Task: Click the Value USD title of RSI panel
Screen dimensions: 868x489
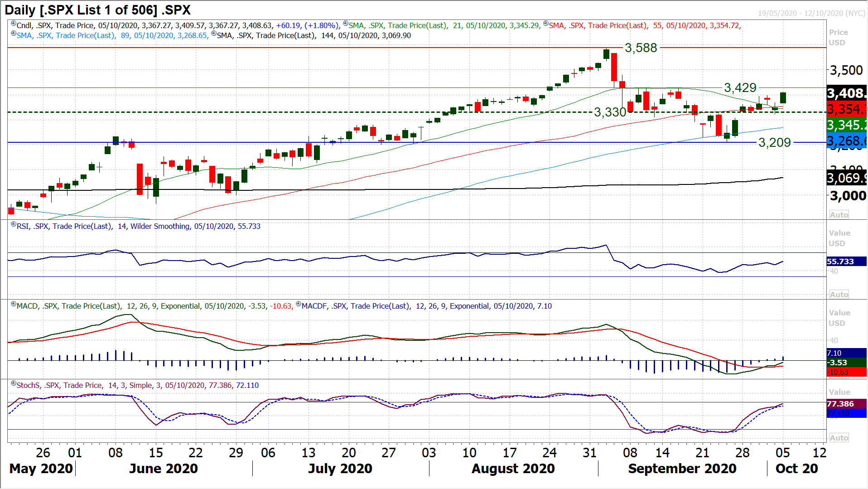Action: (x=839, y=238)
